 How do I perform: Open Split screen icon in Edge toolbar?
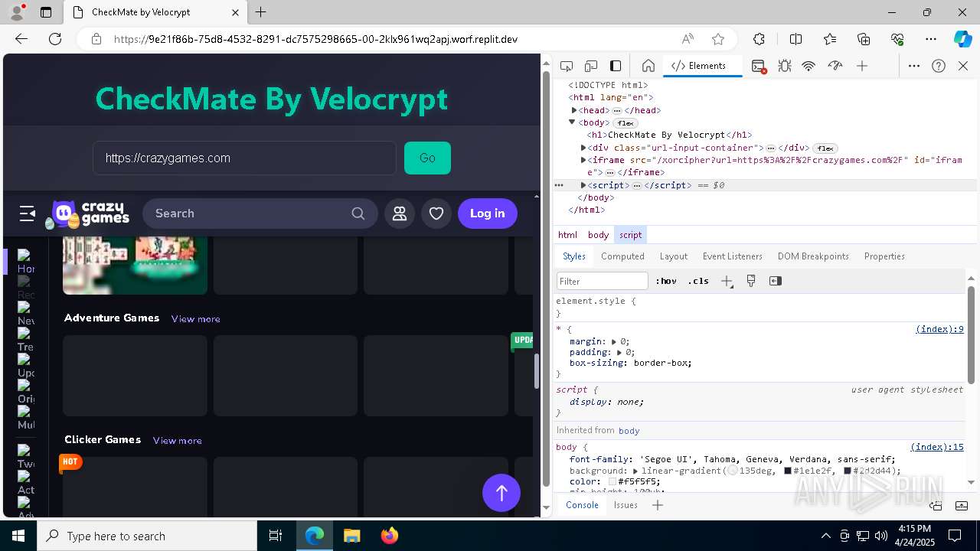point(795,39)
